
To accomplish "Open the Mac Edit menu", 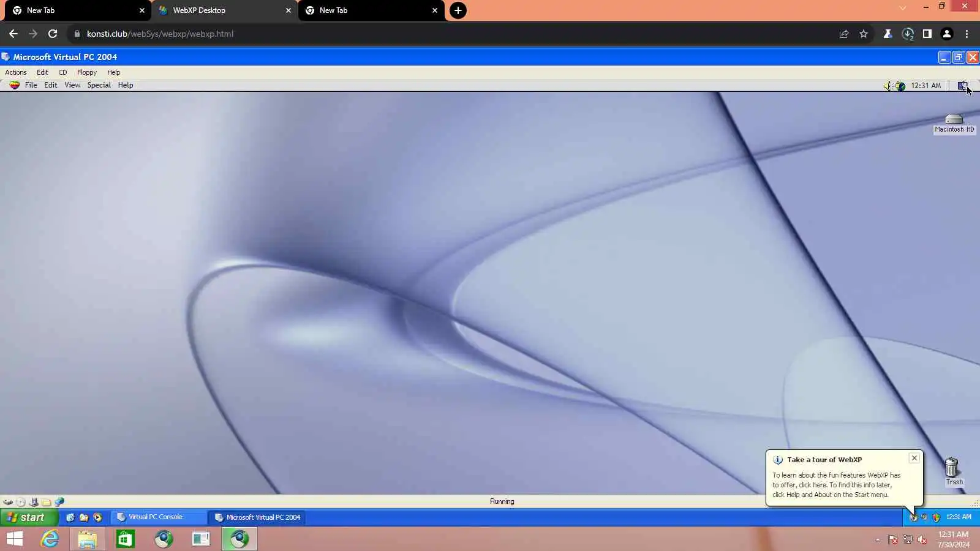I will pos(51,85).
